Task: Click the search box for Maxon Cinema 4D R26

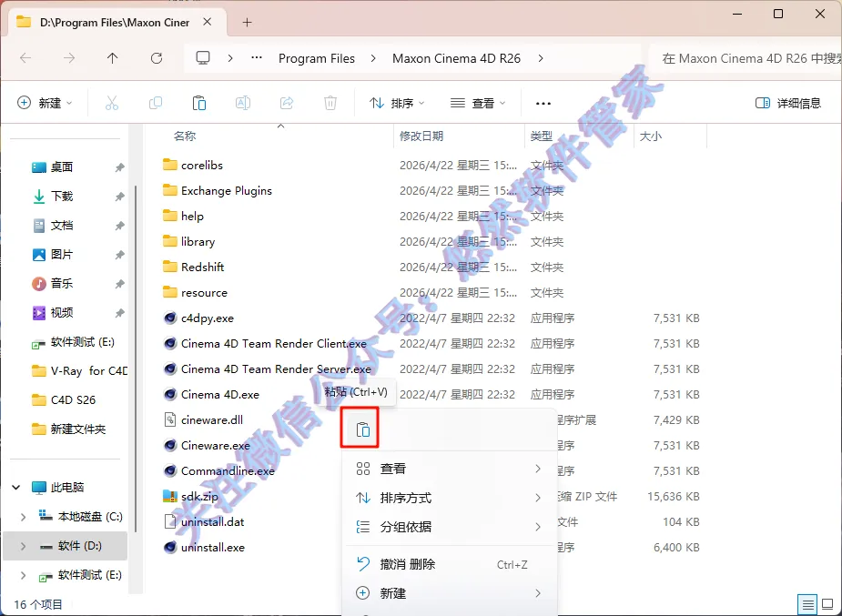Action: pos(746,58)
